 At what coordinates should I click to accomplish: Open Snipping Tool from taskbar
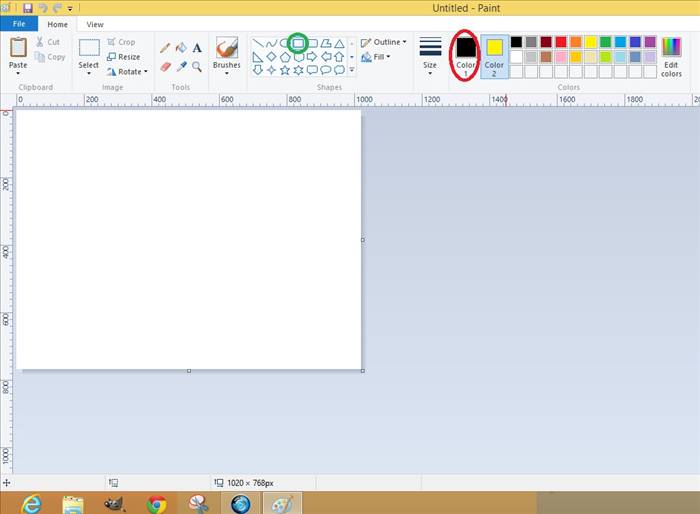pyautogui.click(x=199, y=505)
